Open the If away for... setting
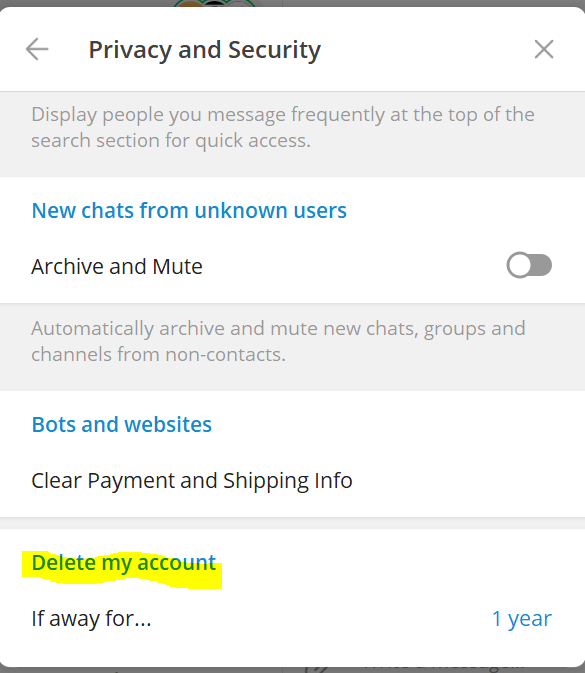Screen dimensions: 585x673 click(x=292, y=619)
